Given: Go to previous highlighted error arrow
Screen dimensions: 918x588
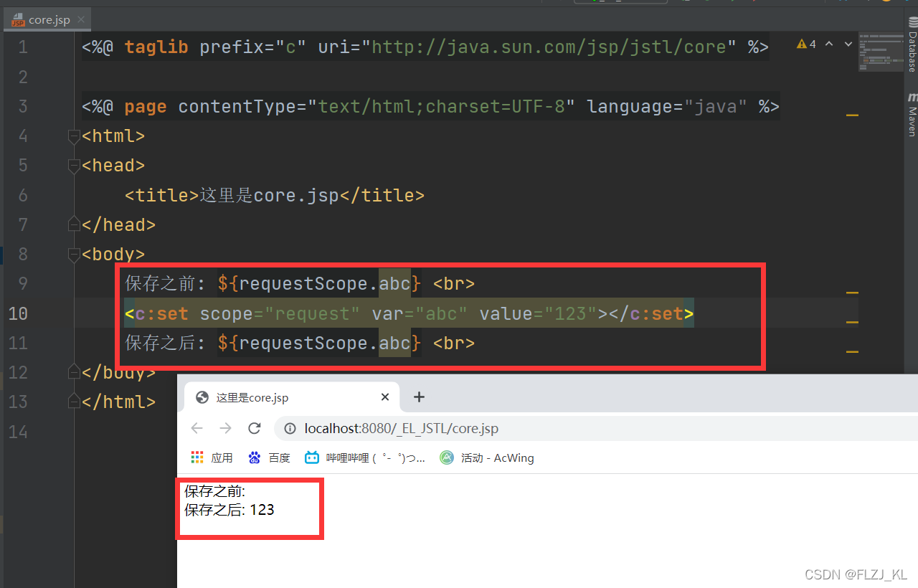Looking at the screenshot, I should coord(829,44).
